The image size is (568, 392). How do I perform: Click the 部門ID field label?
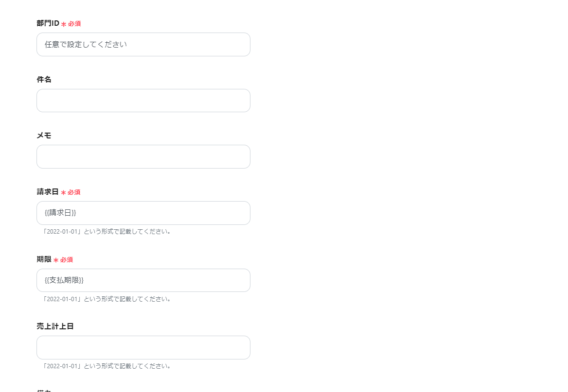(x=48, y=23)
